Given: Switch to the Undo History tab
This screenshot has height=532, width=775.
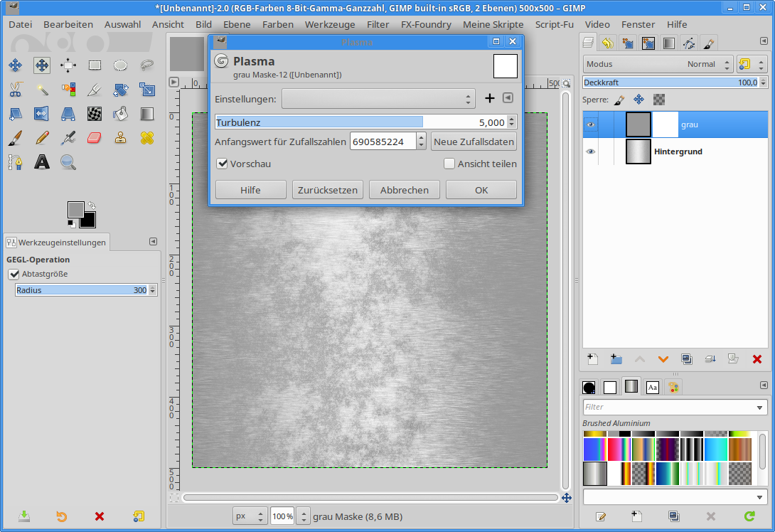Looking at the screenshot, I should [x=607, y=43].
